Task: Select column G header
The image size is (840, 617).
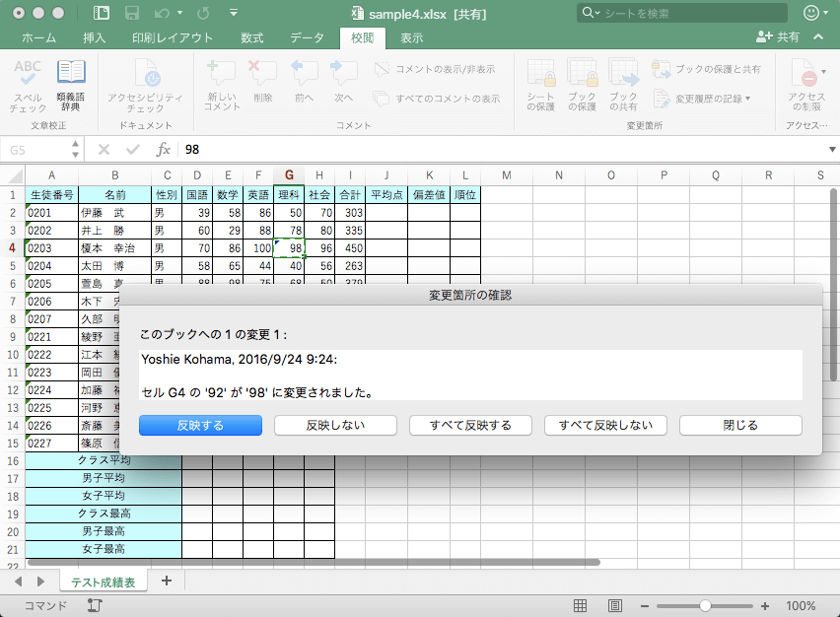Action: coord(289,175)
